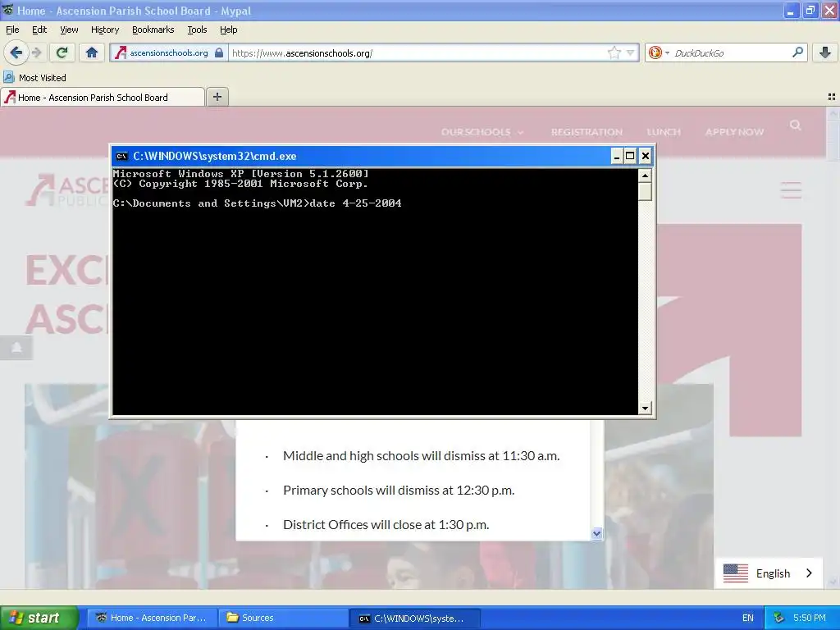Open the Home page icon in toolbar
Image resolution: width=840 pixels, height=630 pixels.
click(92, 52)
